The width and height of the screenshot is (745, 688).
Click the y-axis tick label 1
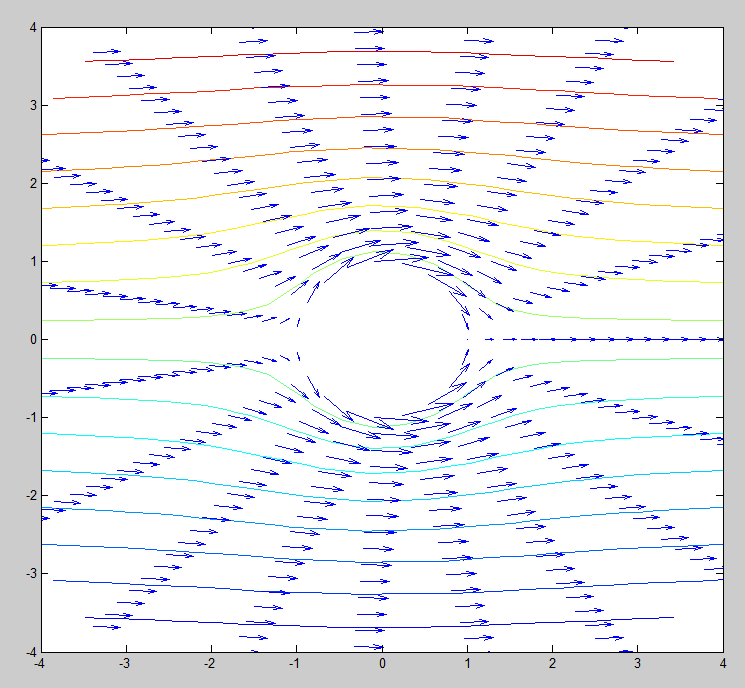click(31, 262)
